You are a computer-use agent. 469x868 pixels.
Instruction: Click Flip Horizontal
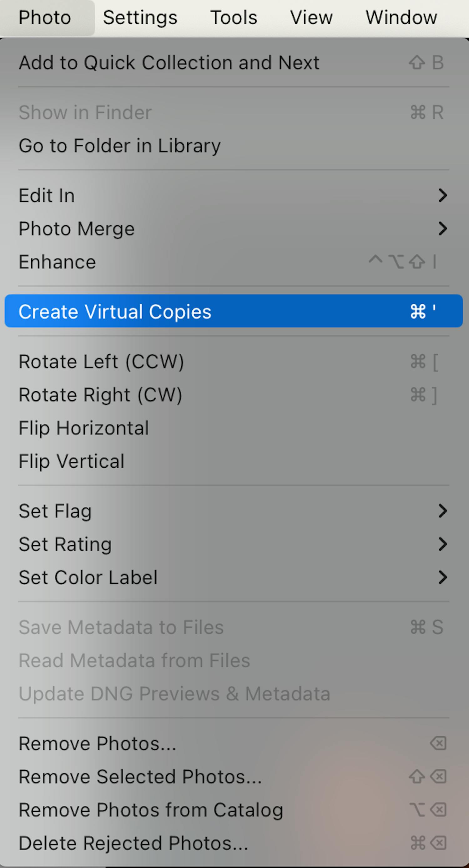point(83,428)
